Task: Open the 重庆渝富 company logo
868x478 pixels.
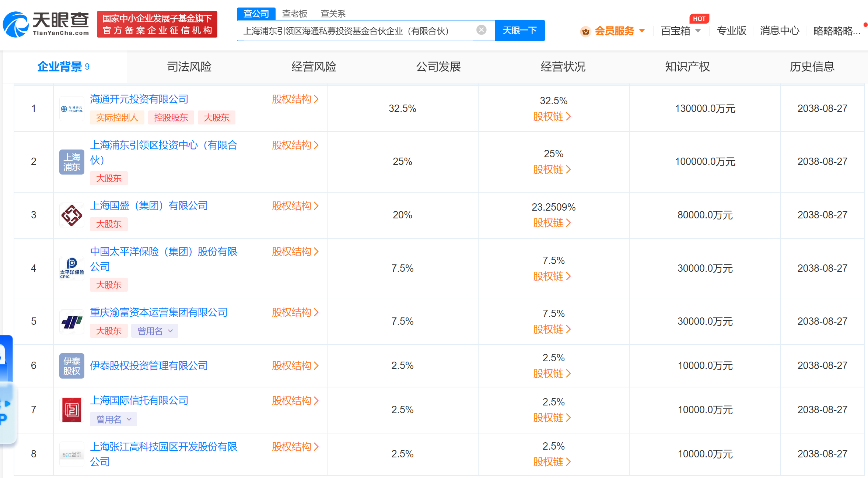Action: pos(72,321)
